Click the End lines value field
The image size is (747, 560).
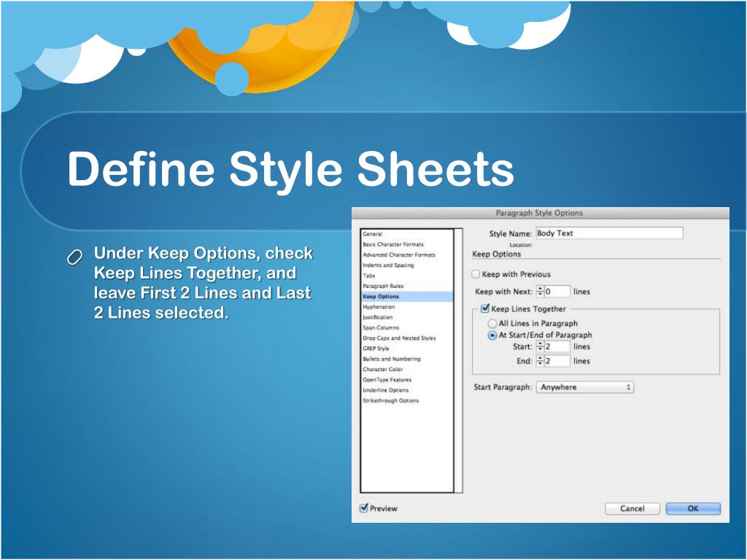[557, 361]
